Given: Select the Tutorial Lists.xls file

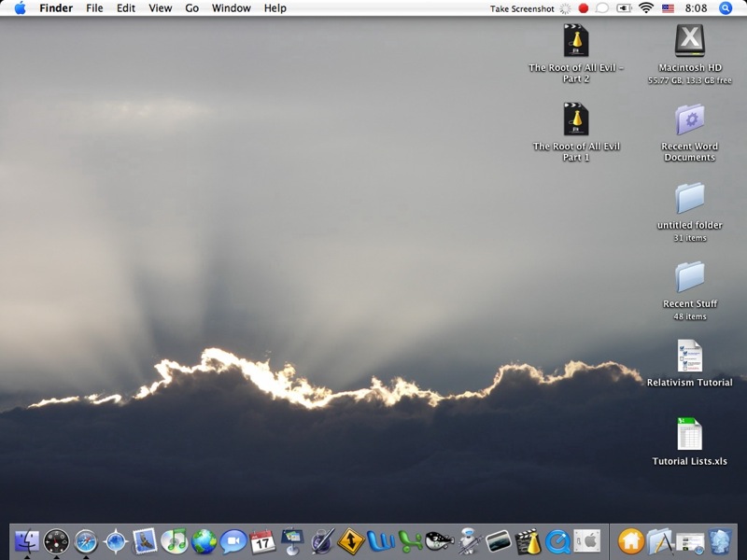Looking at the screenshot, I should pyautogui.click(x=689, y=435).
